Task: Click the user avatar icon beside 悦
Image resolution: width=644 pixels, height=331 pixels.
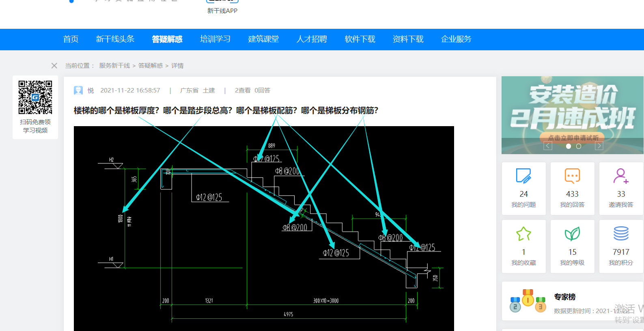Action: tap(78, 90)
